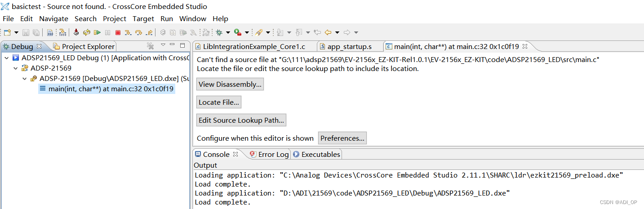The width and height of the screenshot is (644, 209).
Task: Switch to the Executables tab
Action: (316, 154)
